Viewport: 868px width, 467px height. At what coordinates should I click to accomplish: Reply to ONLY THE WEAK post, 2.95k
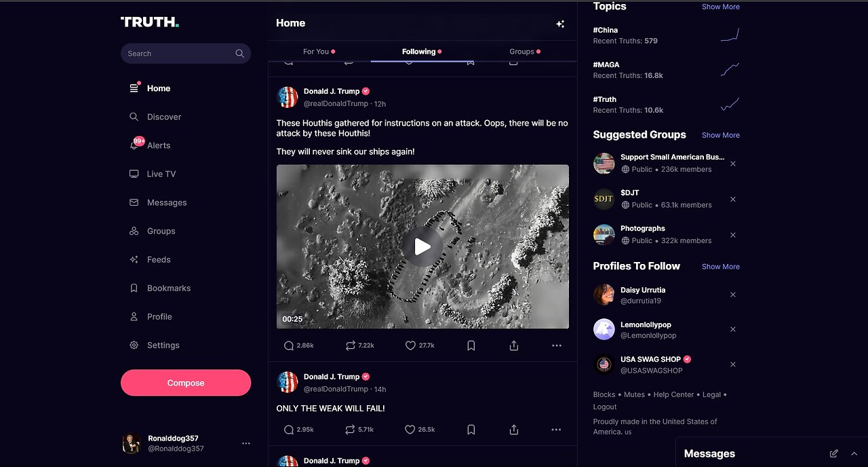pos(299,430)
